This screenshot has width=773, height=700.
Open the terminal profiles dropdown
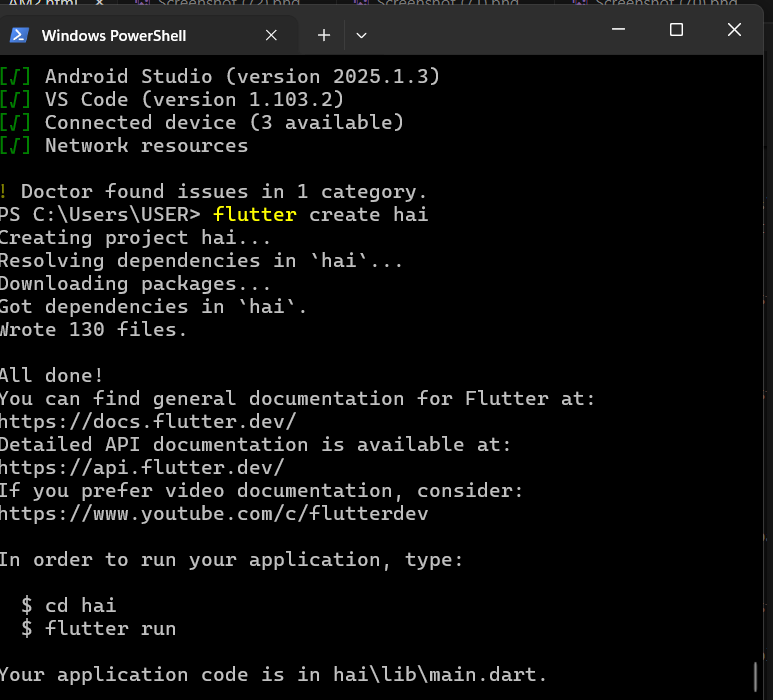[x=361, y=35]
